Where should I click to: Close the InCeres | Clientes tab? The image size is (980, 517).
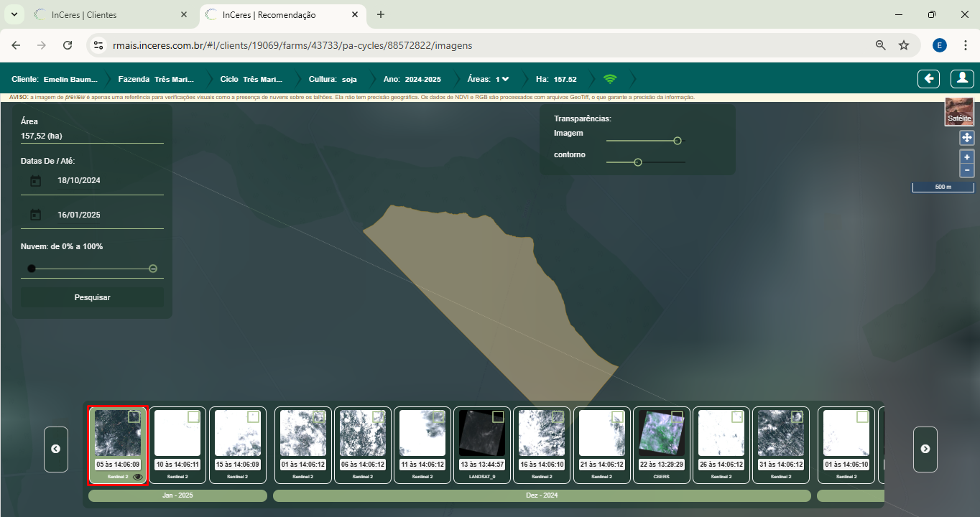(x=185, y=14)
